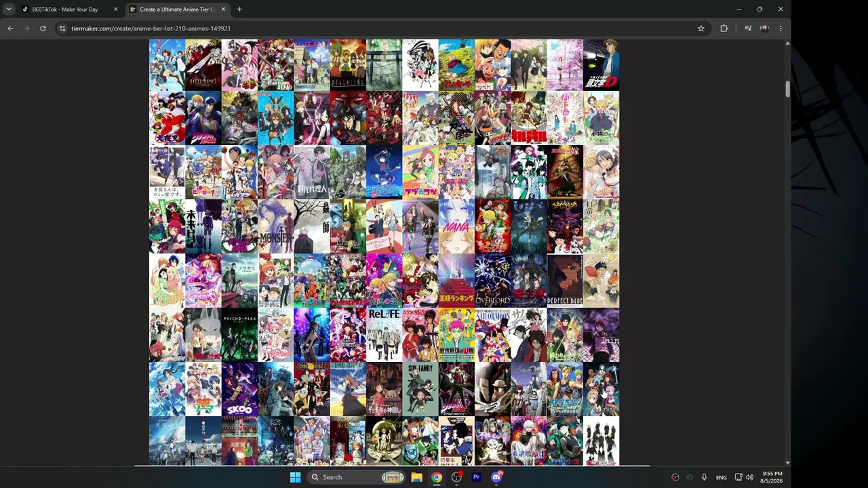Choose the Monster anime poster
The image size is (868, 488).
(276, 226)
